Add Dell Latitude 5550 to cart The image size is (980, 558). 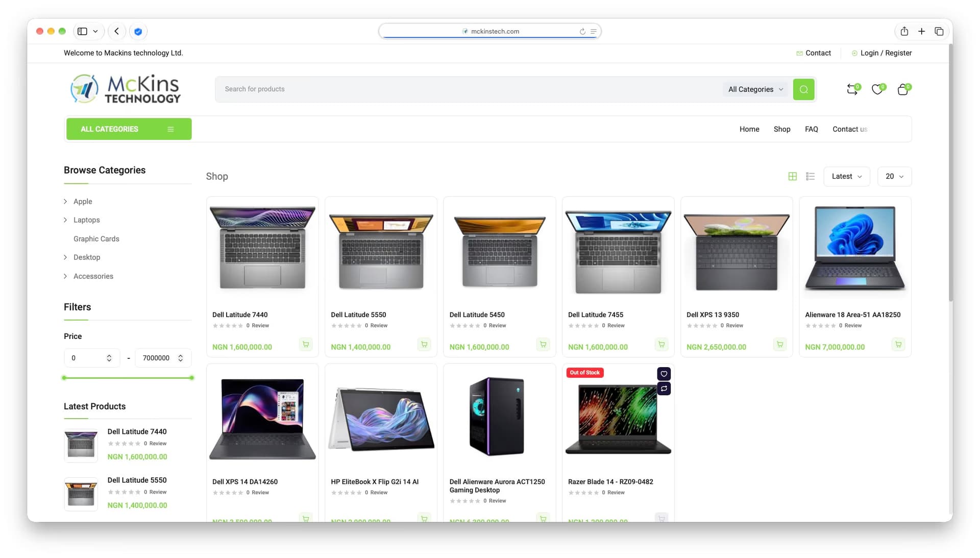[x=424, y=344]
